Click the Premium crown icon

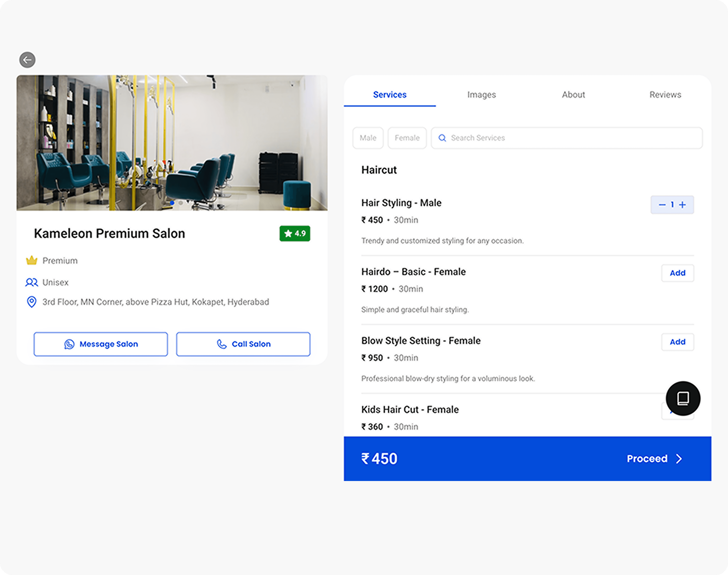click(x=32, y=260)
